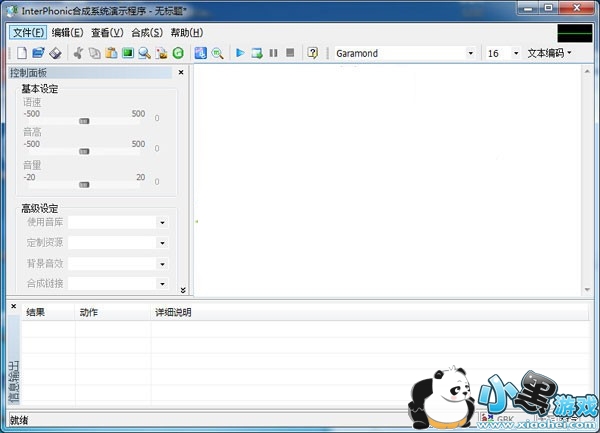Click the 音高 pitch slider thumb
The image size is (600, 433).
tap(84, 151)
